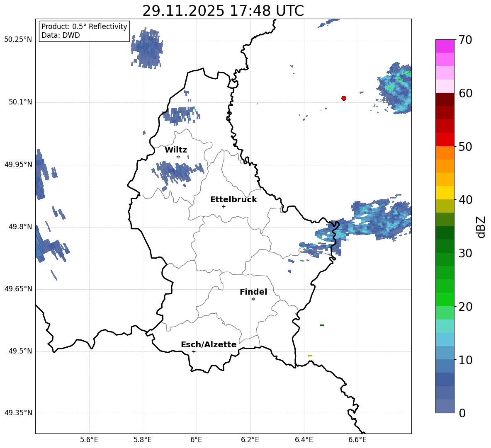Click the 40 tick on the colorbar
This screenshot has width=491, height=448.
[465, 200]
